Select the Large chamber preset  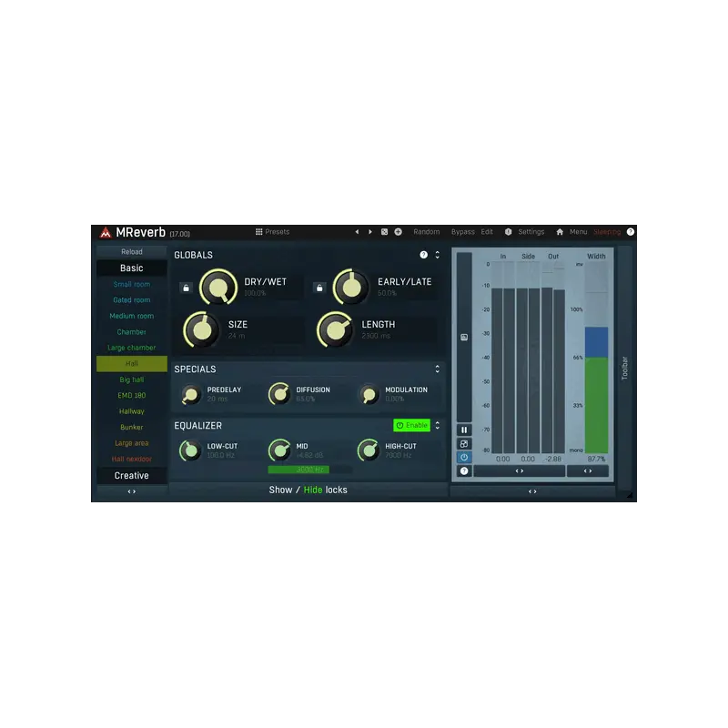[x=132, y=348]
